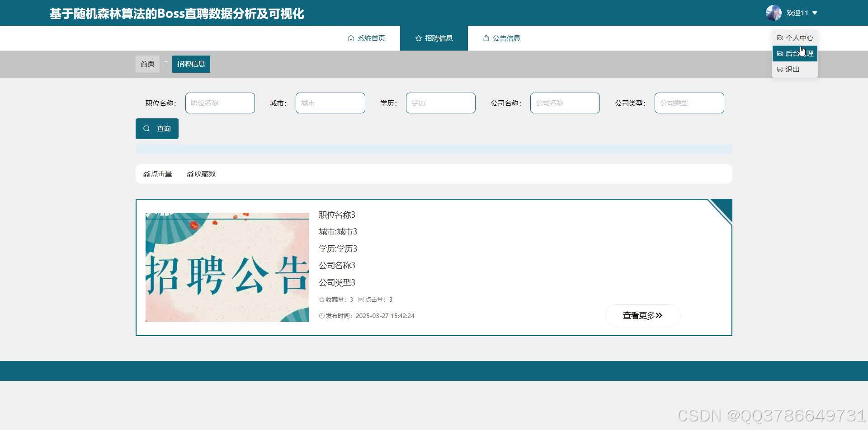
Task: Click the document icon beside 点击量: 3
Action: [361, 299]
